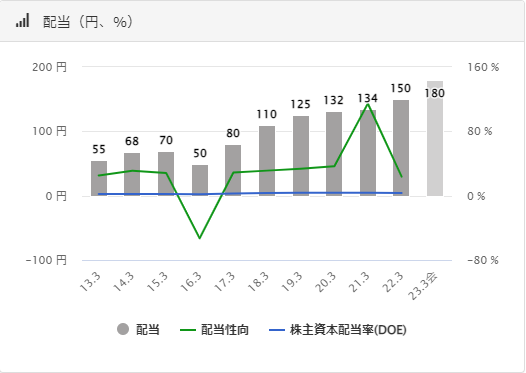Select the 22.3 dividend bar
This screenshot has height=373, width=526.
(401, 148)
